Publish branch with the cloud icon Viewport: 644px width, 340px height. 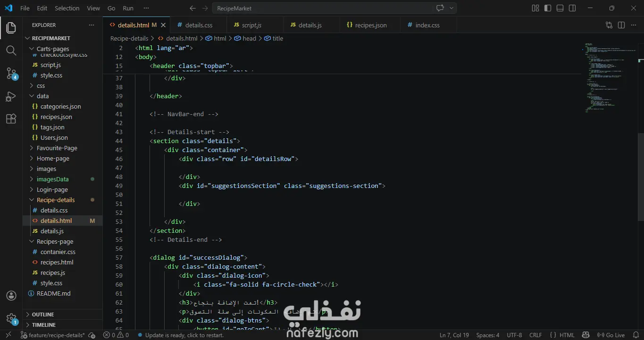92,335
